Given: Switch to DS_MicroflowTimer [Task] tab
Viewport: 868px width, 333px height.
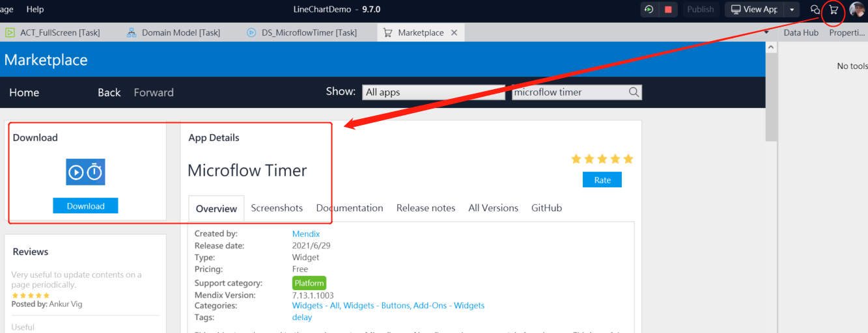Looking at the screenshot, I should click(x=301, y=33).
